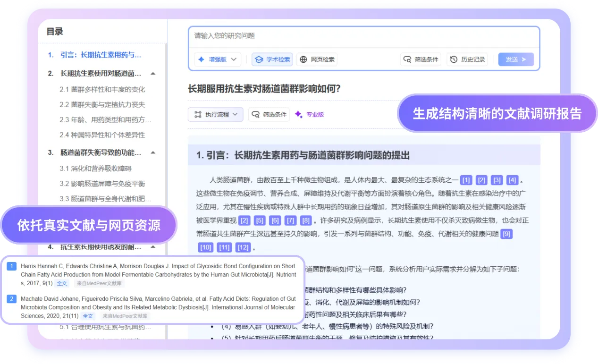Click the 专业版 sparkle label
This screenshot has width=598, height=364.
coord(310,114)
